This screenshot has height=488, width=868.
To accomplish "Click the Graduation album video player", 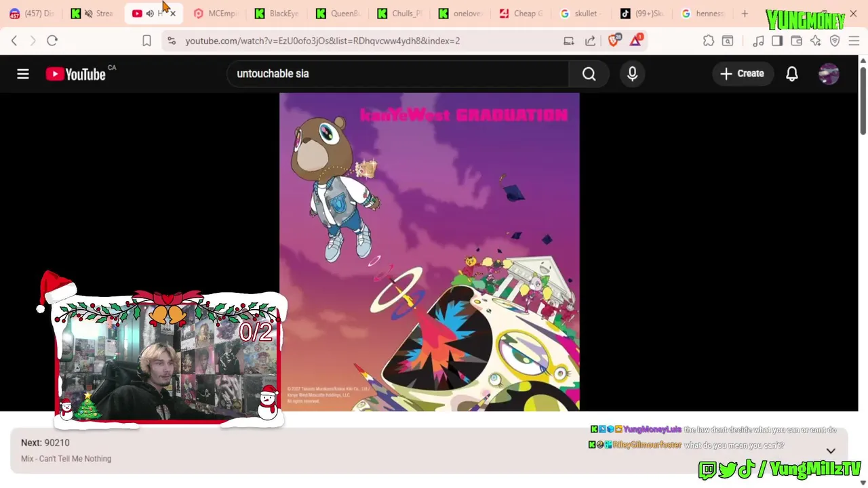I will (429, 252).
